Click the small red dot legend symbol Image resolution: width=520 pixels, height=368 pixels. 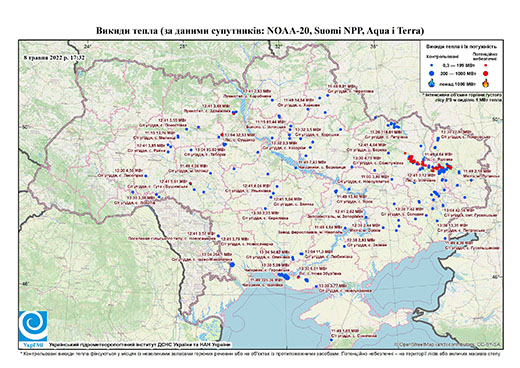click(486, 65)
